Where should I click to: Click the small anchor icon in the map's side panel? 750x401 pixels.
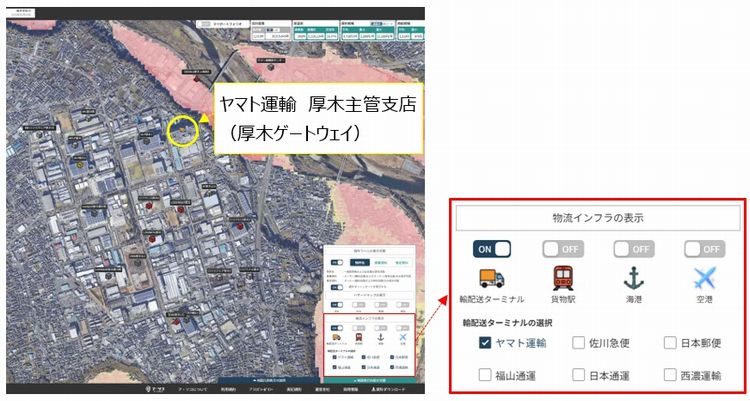381,338
